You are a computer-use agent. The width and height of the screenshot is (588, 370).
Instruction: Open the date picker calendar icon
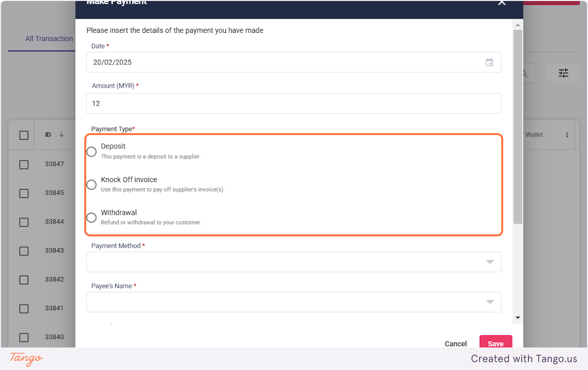tap(489, 62)
